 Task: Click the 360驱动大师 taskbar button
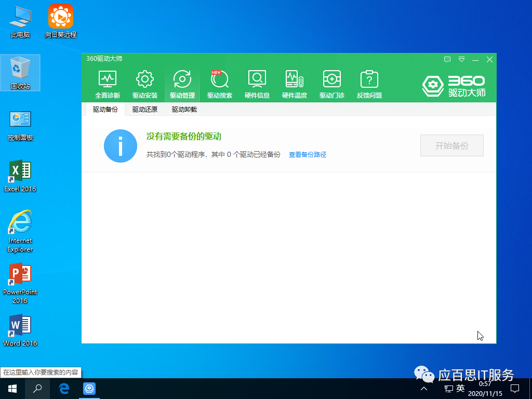[89, 389]
